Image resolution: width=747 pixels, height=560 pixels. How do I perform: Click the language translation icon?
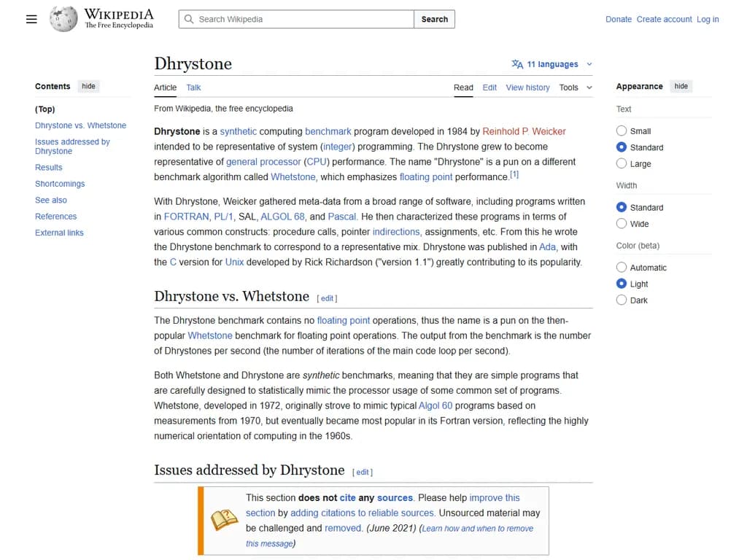517,64
